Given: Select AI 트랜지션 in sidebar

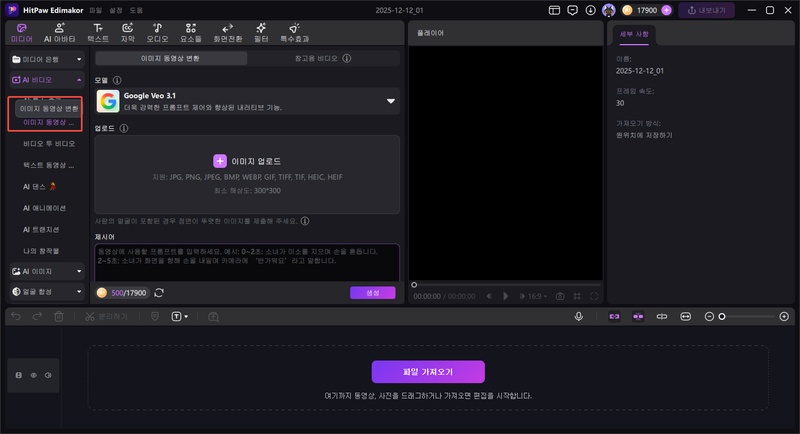Looking at the screenshot, I should [41, 229].
